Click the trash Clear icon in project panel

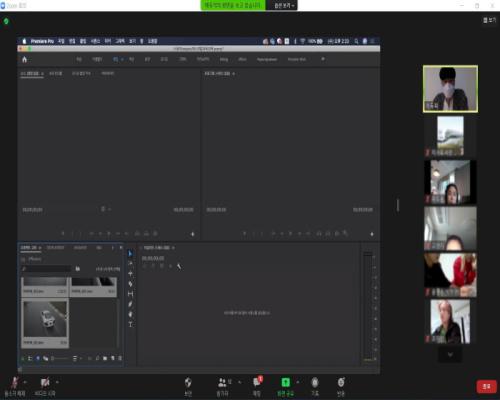coord(120,358)
